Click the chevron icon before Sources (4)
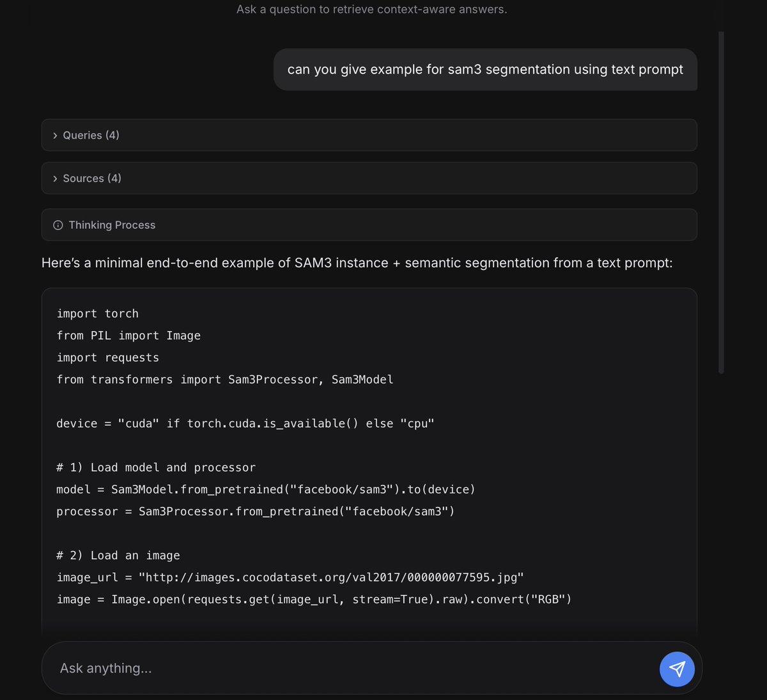The width and height of the screenshot is (767, 700). pyautogui.click(x=55, y=178)
